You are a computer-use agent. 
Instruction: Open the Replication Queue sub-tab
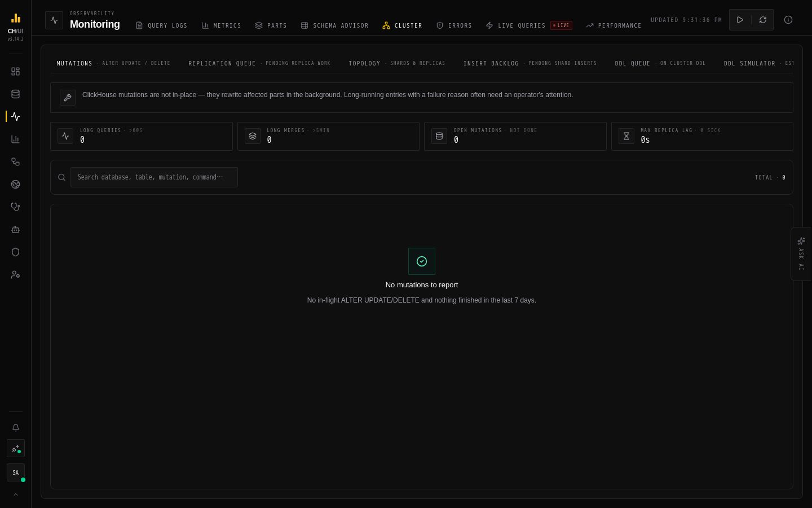point(259,63)
